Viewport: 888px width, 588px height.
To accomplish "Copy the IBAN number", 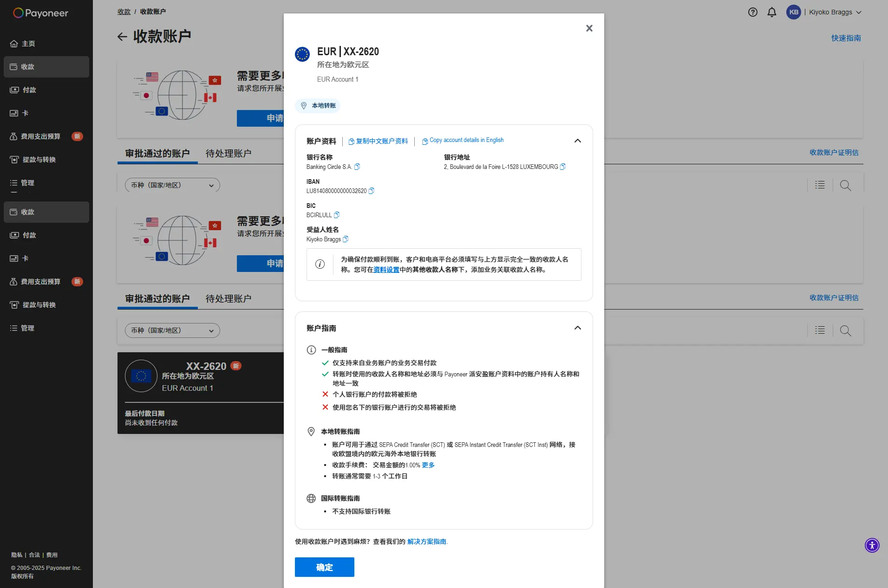I will pyautogui.click(x=372, y=191).
